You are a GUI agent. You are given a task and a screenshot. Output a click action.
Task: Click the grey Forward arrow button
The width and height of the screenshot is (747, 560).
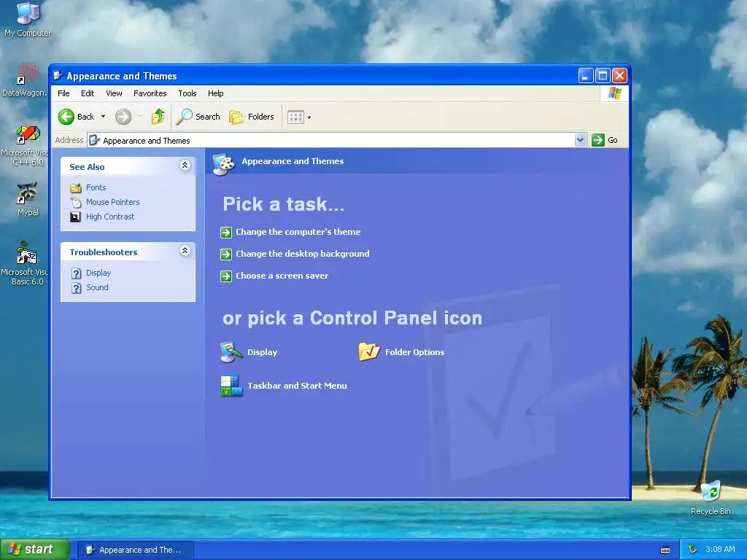pyautogui.click(x=123, y=117)
